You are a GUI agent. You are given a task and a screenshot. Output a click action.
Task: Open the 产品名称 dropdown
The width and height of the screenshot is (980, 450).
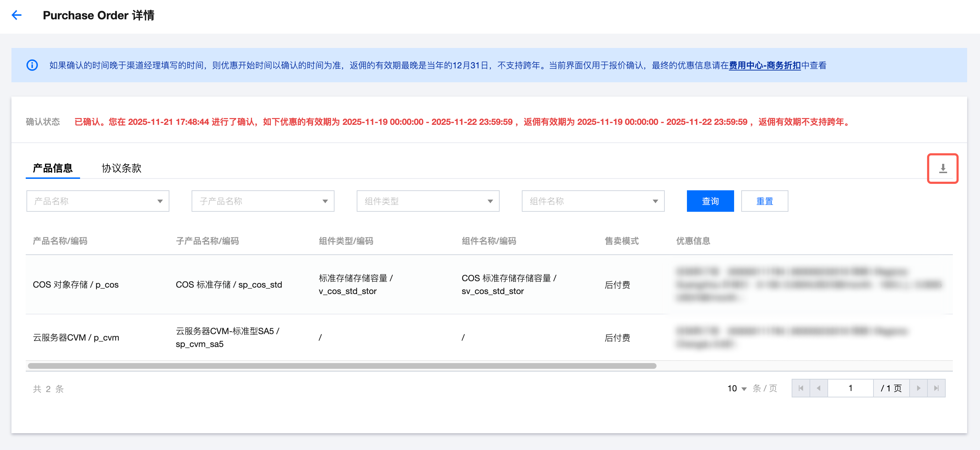point(98,201)
